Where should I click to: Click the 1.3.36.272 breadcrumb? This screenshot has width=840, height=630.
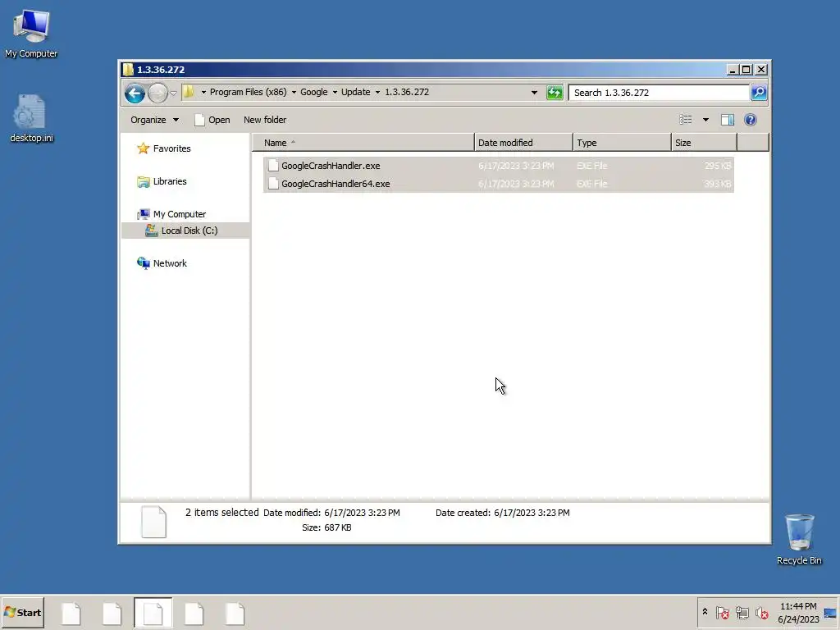(x=407, y=92)
